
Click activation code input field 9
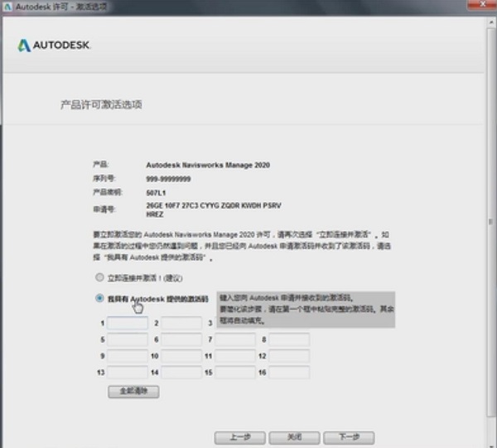(x=128, y=356)
